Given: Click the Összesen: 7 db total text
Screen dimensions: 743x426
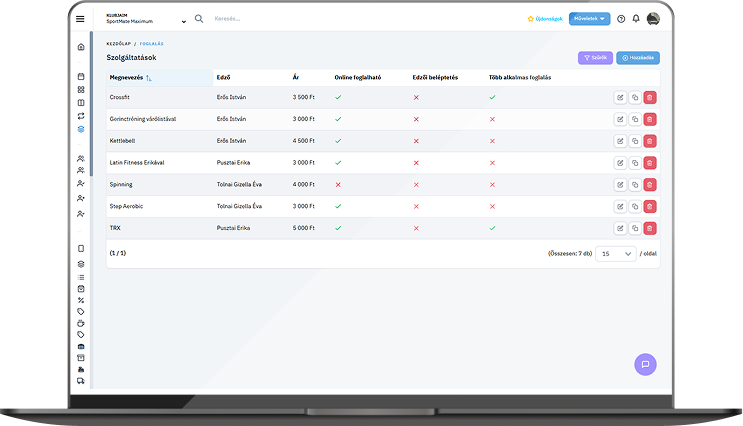Looking at the screenshot, I should pyautogui.click(x=570, y=254).
